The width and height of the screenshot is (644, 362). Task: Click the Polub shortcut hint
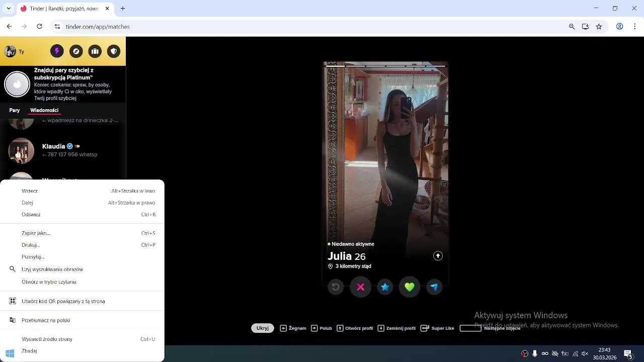coord(321,328)
